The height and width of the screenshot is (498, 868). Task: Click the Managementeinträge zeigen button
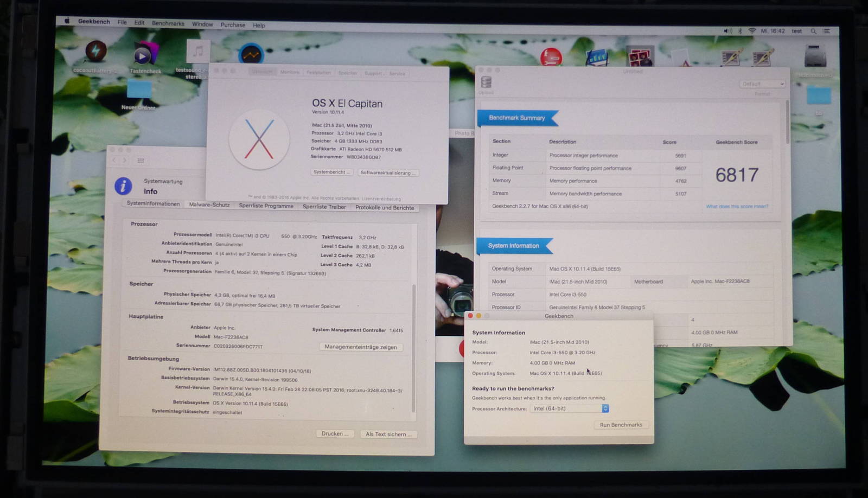pos(361,347)
